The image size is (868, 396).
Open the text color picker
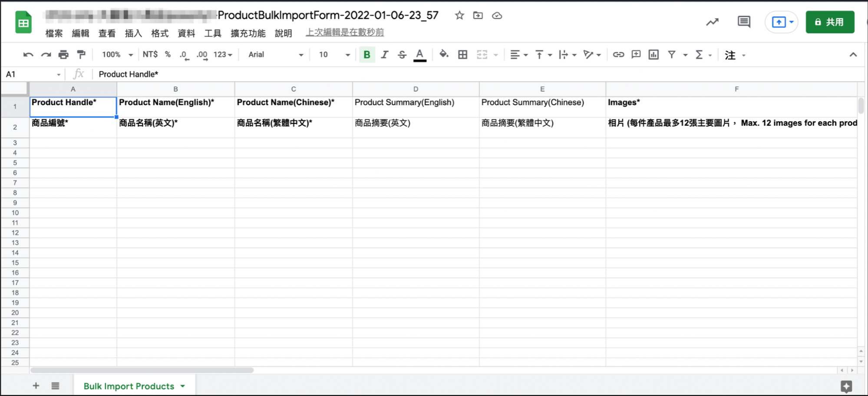[x=419, y=55]
